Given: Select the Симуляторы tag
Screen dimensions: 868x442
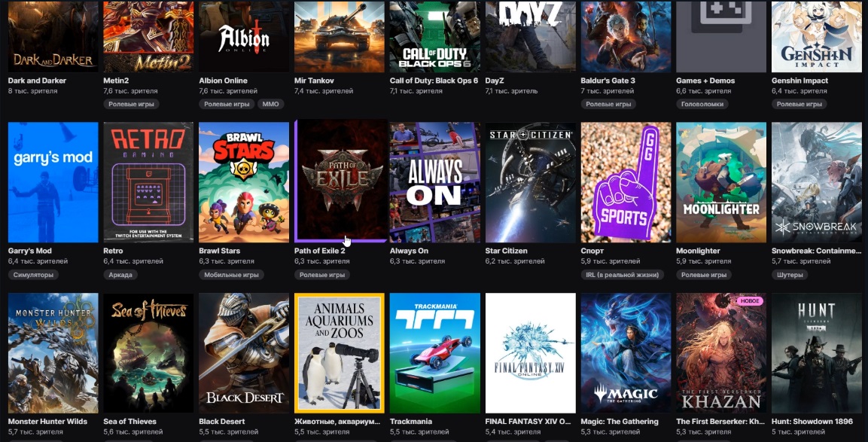Looking at the screenshot, I should pyautogui.click(x=33, y=275).
